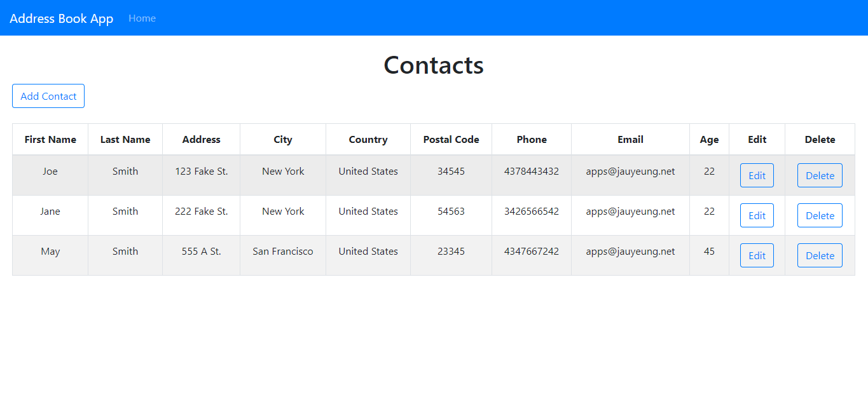Click the City column header
The height and width of the screenshot is (397, 868).
pyautogui.click(x=282, y=139)
